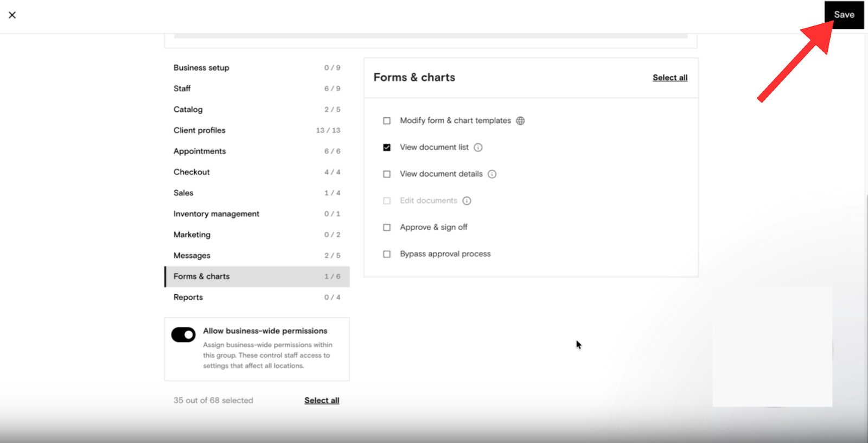
Task: Click the '35 out of 68 selected' text
Action: click(213, 400)
